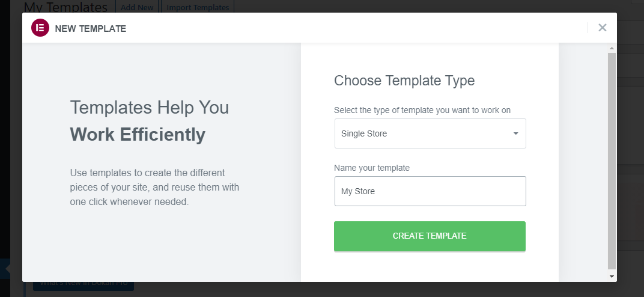Click the Templates Help You heading text
The image size is (644, 297).
150,107
